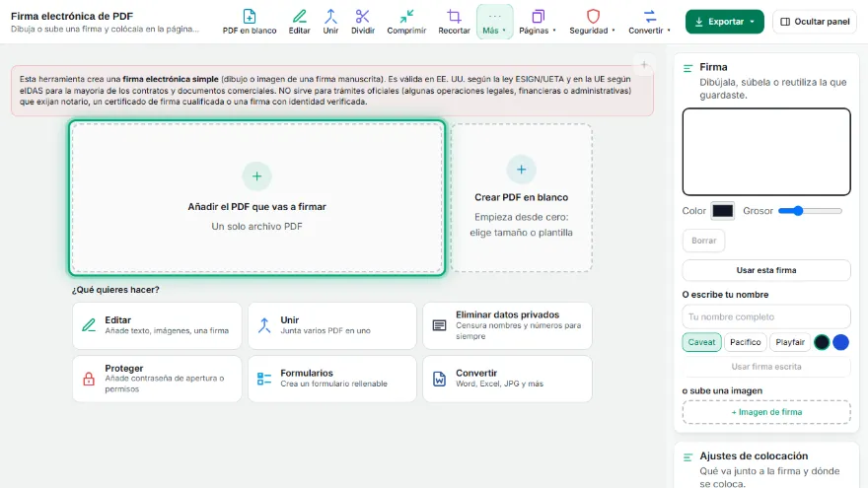Open the Editar card under ¿Qué quieres hacer?
Screen dimensions: 868x488
click(x=157, y=325)
